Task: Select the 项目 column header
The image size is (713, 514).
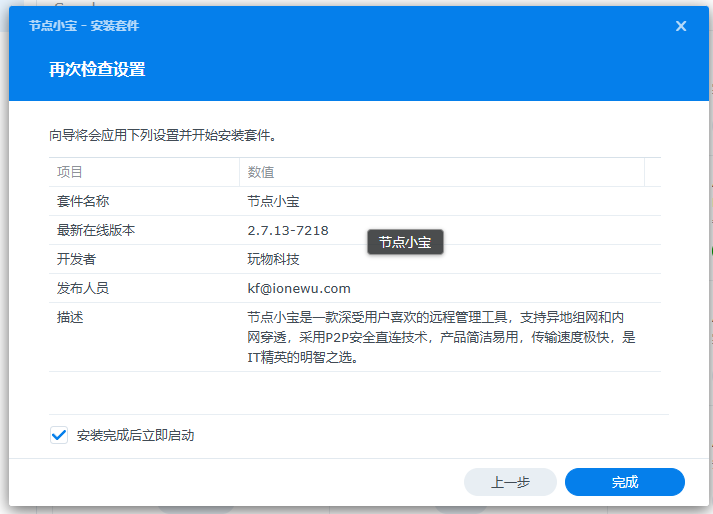Action: coord(144,172)
